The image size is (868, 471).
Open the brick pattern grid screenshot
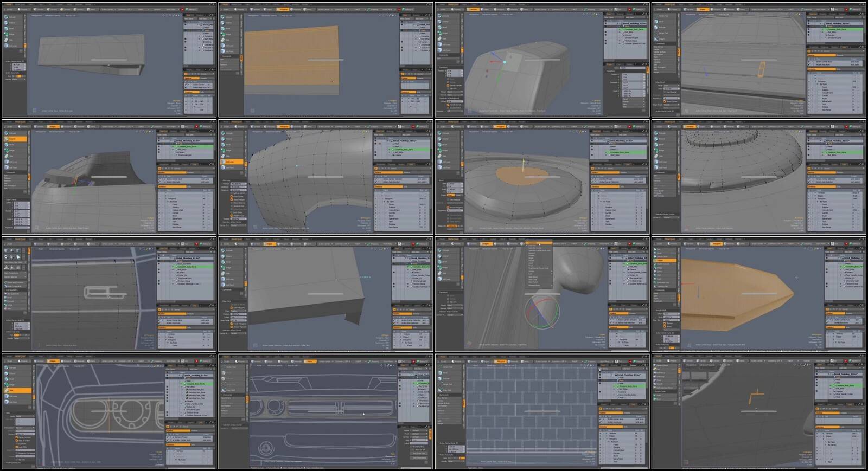click(x=542, y=411)
